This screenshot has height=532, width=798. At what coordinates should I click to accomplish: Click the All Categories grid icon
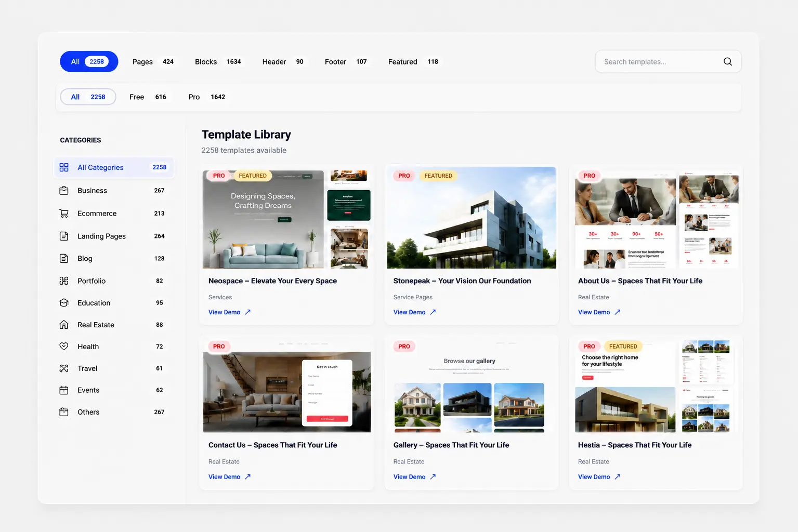(x=64, y=167)
